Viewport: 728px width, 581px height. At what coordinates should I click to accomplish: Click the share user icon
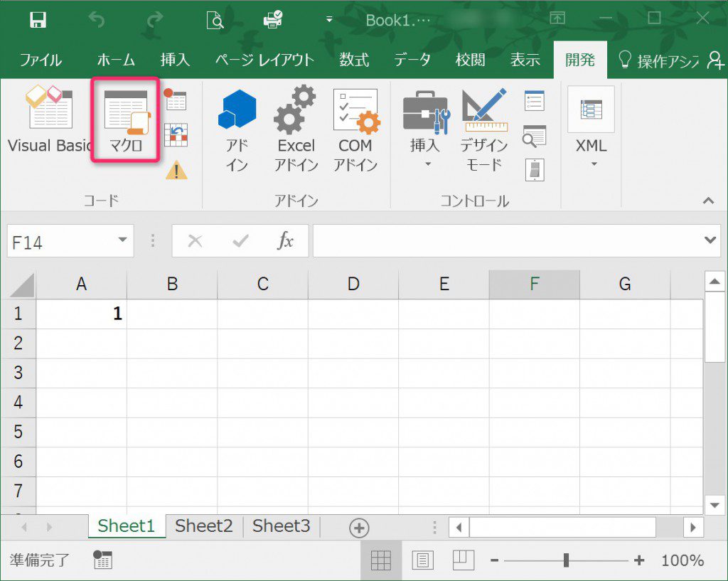point(715,60)
